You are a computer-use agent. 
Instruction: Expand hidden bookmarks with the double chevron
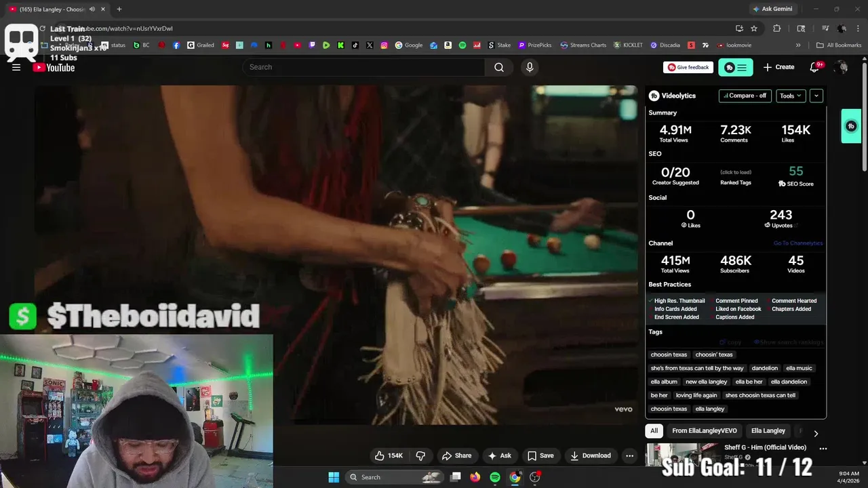798,45
